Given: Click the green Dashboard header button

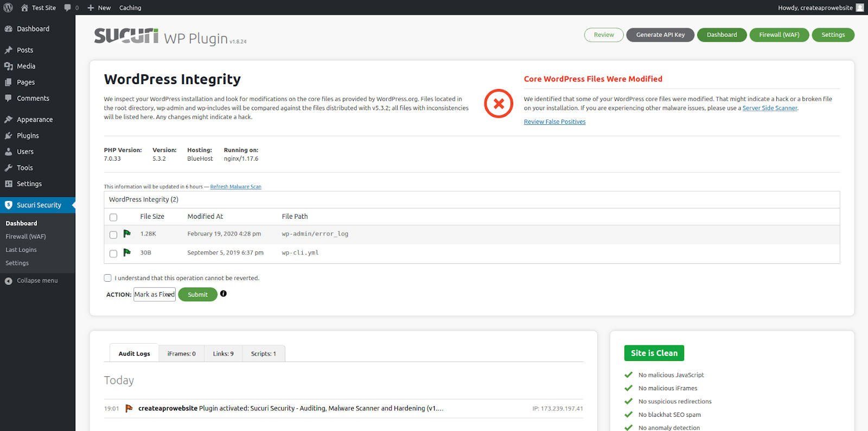Looking at the screenshot, I should click(722, 35).
